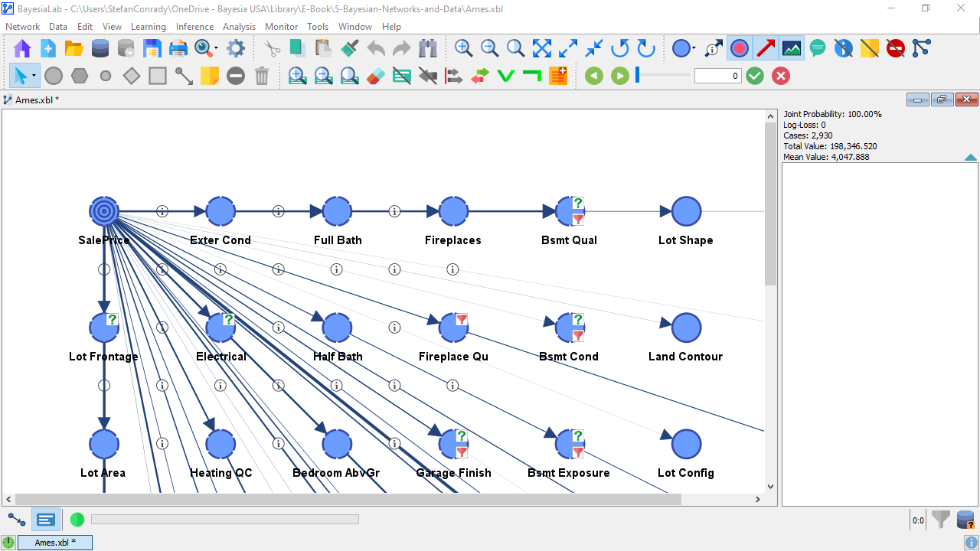Image resolution: width=980 pixels, height=551 pixels.
Task: Click the green previous arrow button
Action: (x=594, y=76)
